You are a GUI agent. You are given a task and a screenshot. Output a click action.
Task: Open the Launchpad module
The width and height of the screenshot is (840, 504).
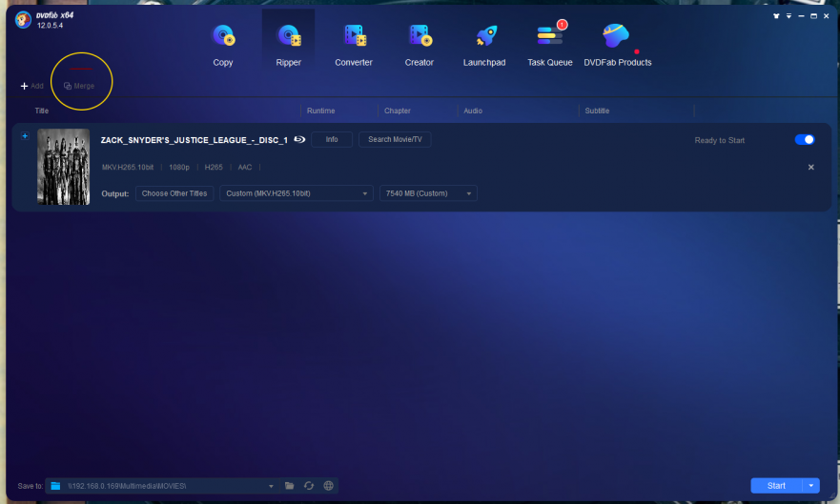(484, 45)
